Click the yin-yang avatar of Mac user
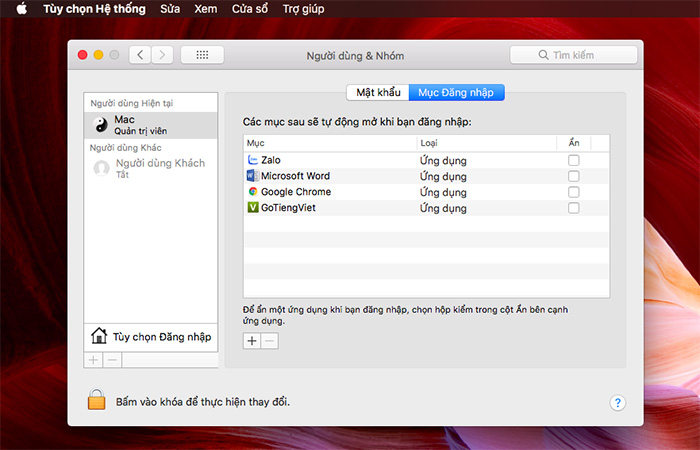700x450 pixels. pyautogui.click(x=101, y=125)
